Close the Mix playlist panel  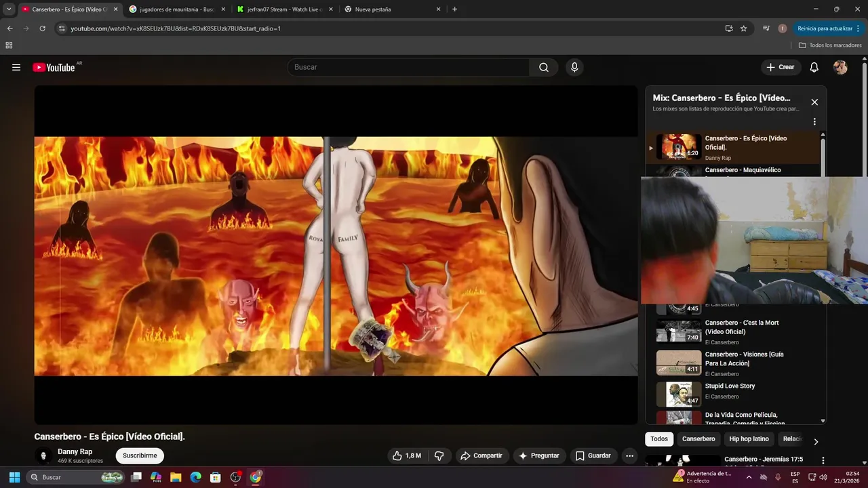(814, 102)
